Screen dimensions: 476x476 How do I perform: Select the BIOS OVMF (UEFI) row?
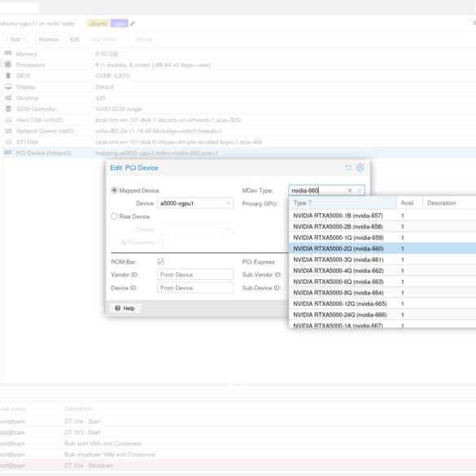pyautogui.click(x=239, y=76)
